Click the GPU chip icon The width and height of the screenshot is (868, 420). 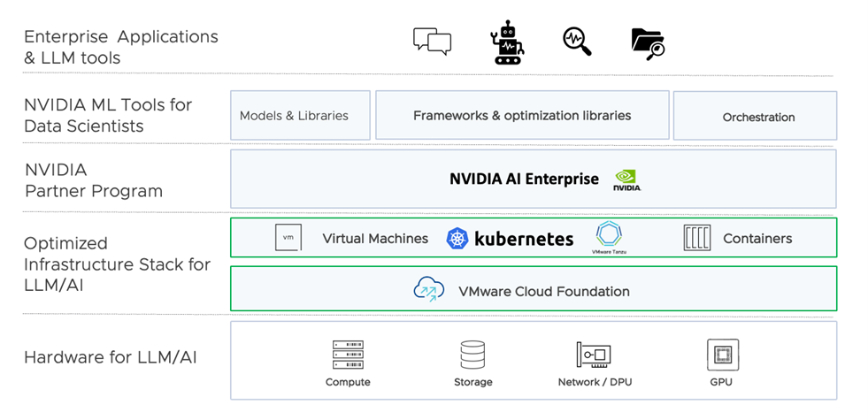(x=722, y=355)
